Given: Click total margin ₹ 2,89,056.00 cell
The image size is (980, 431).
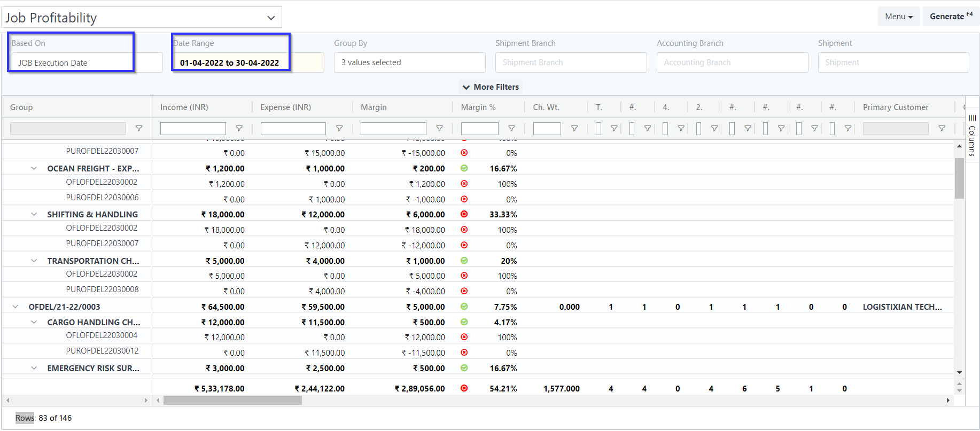Looking at the screenshot, I should tap(420, 388).
